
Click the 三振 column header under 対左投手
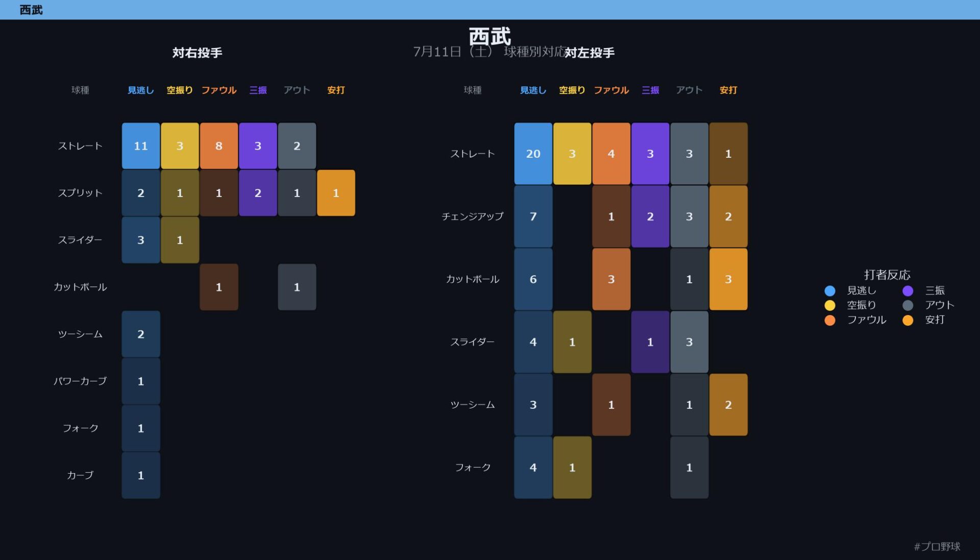pyautogui.click(x=650, y=90)
